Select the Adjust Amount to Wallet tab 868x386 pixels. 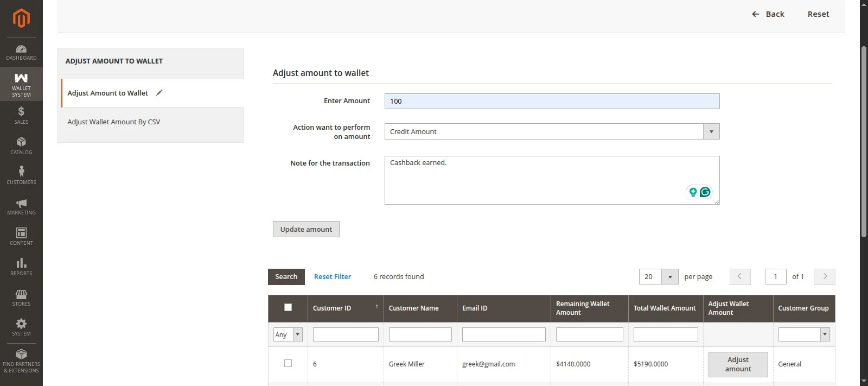[x=152, y=93]
